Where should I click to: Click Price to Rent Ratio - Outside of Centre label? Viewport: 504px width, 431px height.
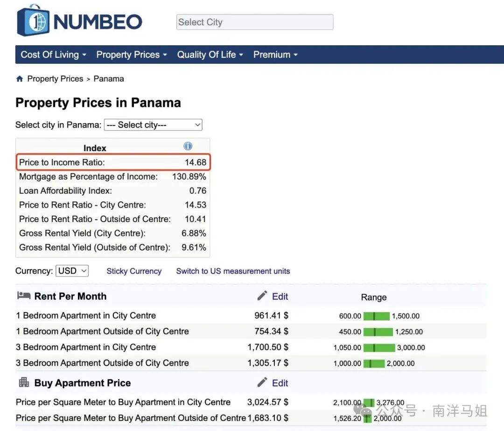(x=95, y=219)
